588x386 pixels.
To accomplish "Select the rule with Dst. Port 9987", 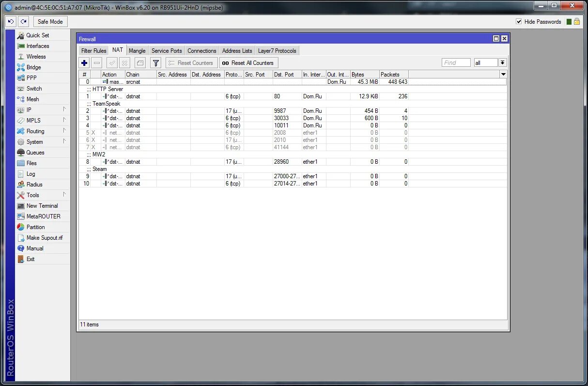I will pos(293,111).
